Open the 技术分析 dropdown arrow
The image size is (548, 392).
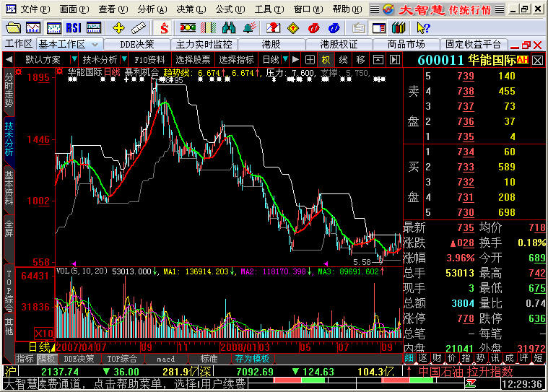click(124, 59)
